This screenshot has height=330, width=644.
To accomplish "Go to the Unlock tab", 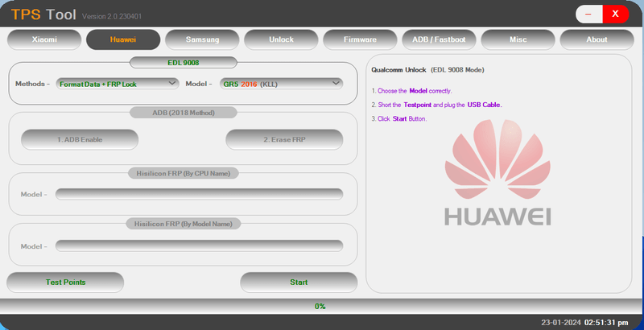I will pos(281,39).
